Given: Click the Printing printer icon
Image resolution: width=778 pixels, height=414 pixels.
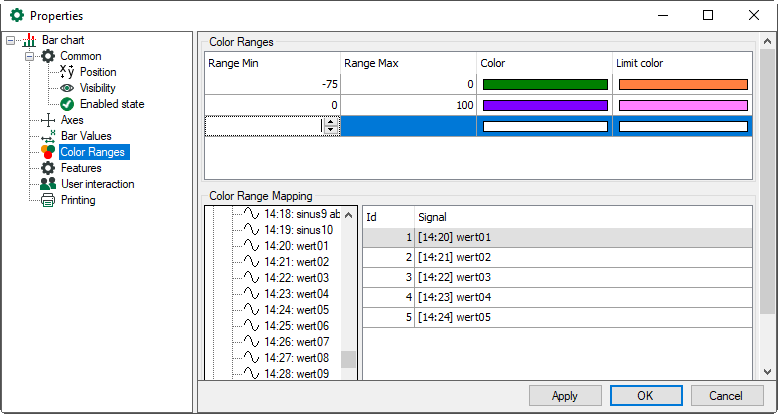Looking at the screenshot, I should (x=47, y=200).
